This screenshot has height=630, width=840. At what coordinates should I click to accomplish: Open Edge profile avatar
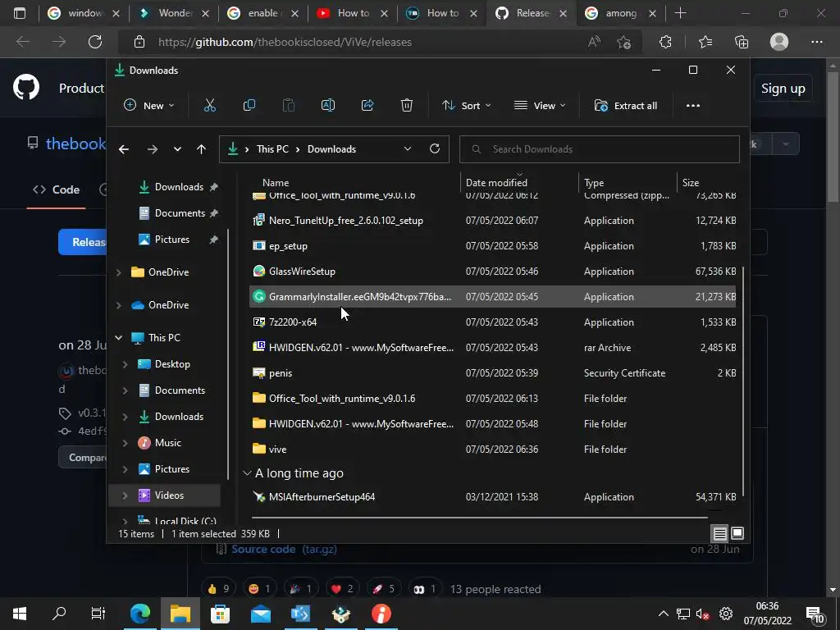(x=779, y=42)
